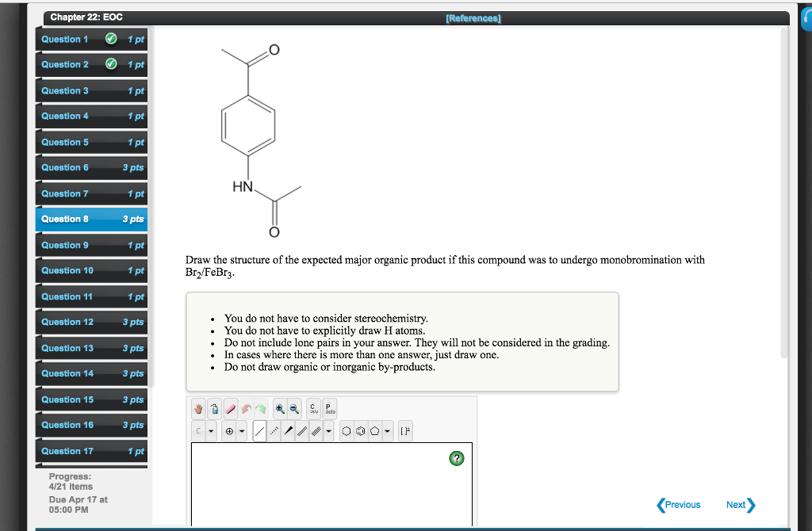The image size is (812, 531).
Task: Select the hand move tool
Action: click(x=199, y=410)
